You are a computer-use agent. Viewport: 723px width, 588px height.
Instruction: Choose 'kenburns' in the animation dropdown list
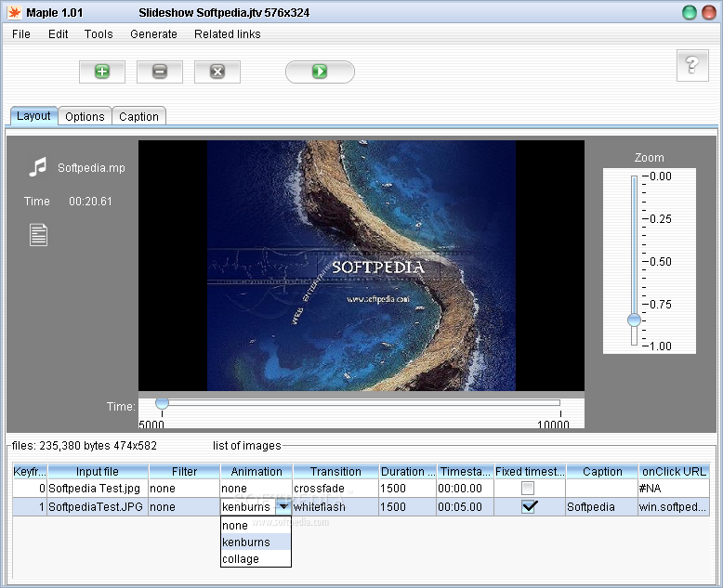tap(256, 542)
